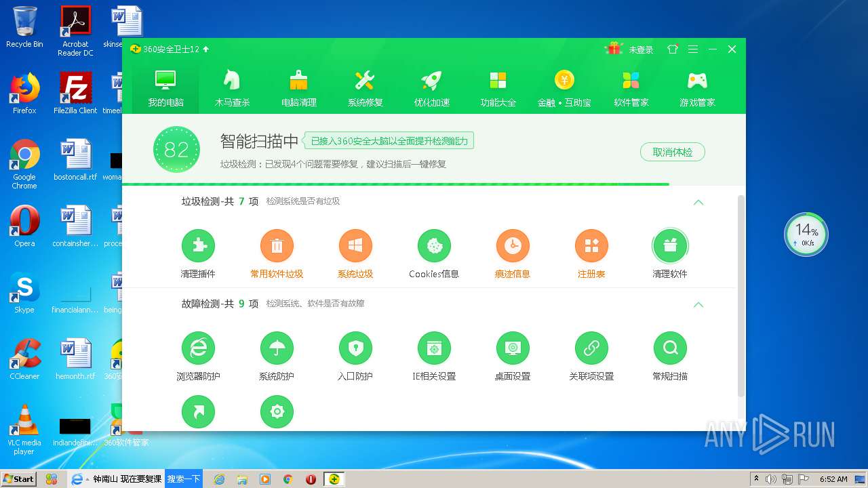Click the Cookies信息 cookie icon
This screenshot has height=488, width=868.
pos(434,246)
